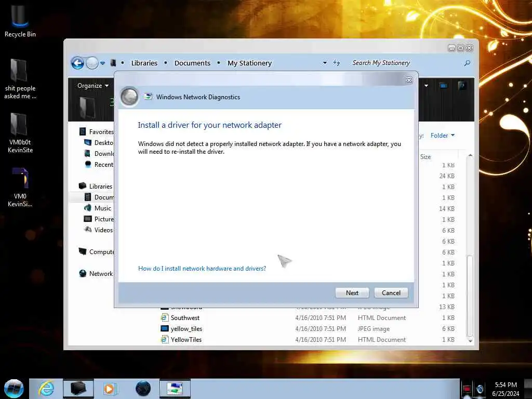532x399 pixels.
Task: Click the Cancel button
Action: coord(391,293)
